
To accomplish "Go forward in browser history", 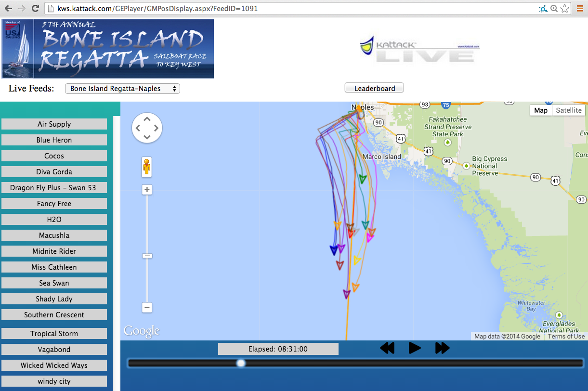I will point(22,8).
